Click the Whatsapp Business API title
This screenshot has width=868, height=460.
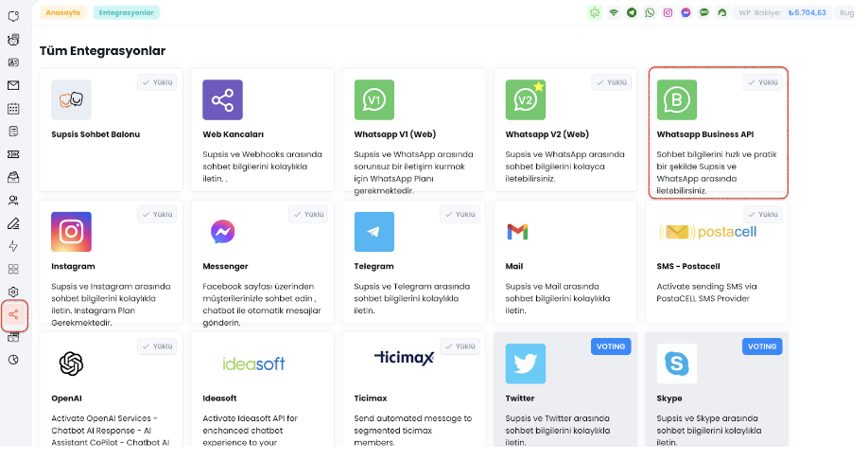705,134
